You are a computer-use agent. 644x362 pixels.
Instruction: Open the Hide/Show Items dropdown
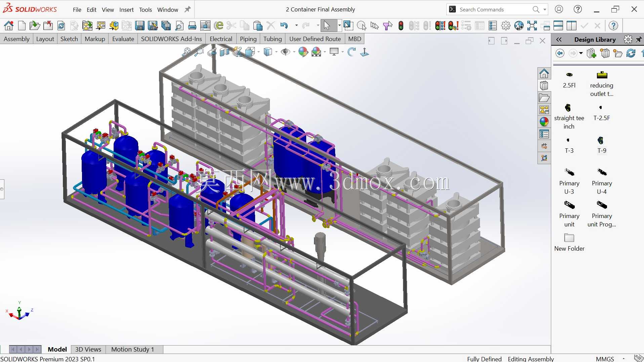pos(294,52)
